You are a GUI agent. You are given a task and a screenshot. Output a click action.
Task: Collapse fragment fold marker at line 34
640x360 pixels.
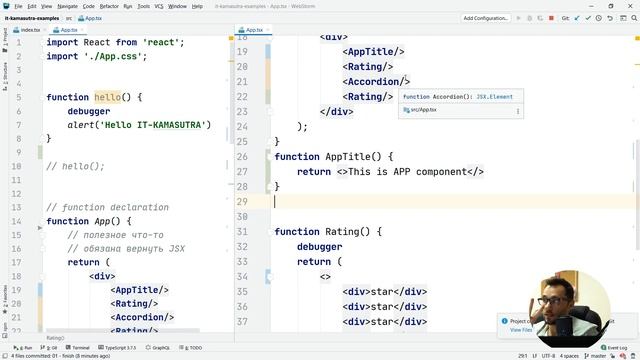pyautogui.click(x=269, y=277)
